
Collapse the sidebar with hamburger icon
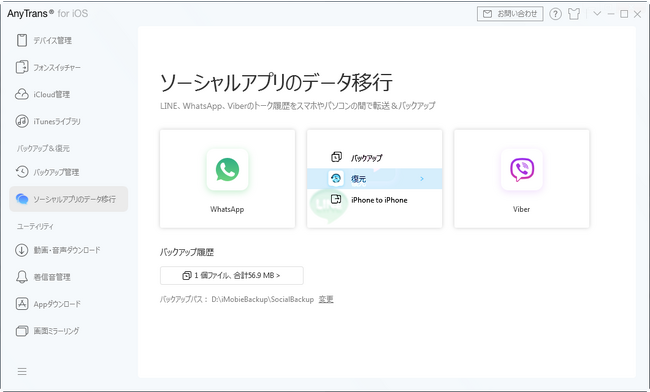click(x=22, y=371)
